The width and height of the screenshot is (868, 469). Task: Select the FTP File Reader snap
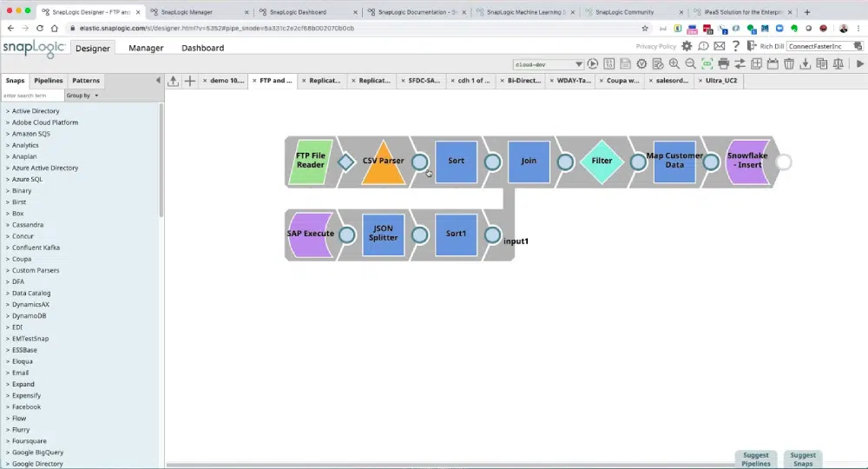[x=311, y=162]
